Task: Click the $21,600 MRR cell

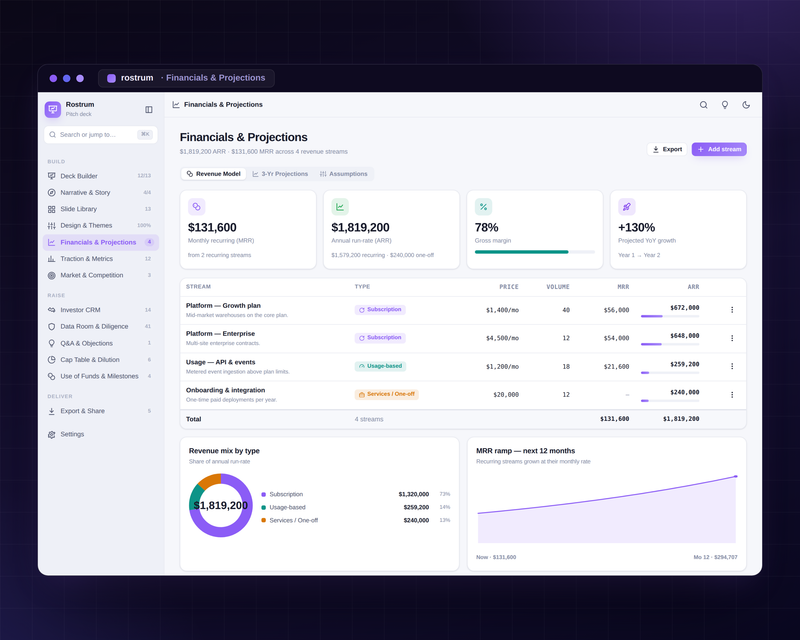Action: [616, 366]
